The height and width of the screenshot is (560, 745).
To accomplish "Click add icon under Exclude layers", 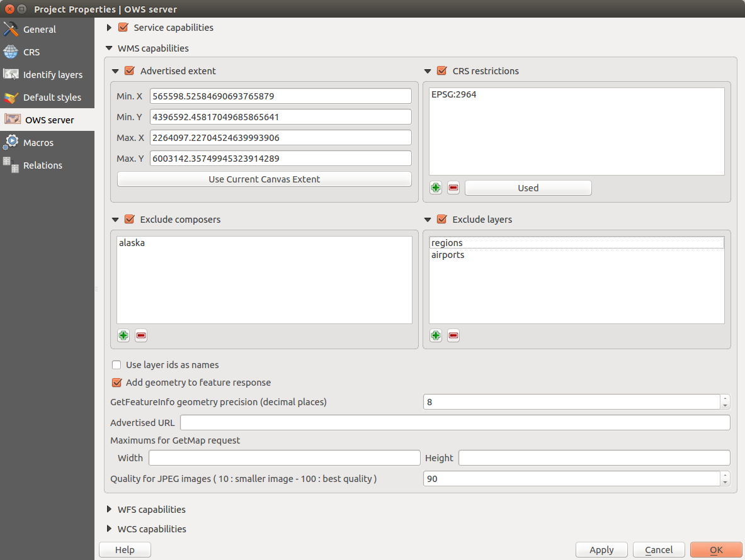I will pyautogui.click(x=436, y=336).
